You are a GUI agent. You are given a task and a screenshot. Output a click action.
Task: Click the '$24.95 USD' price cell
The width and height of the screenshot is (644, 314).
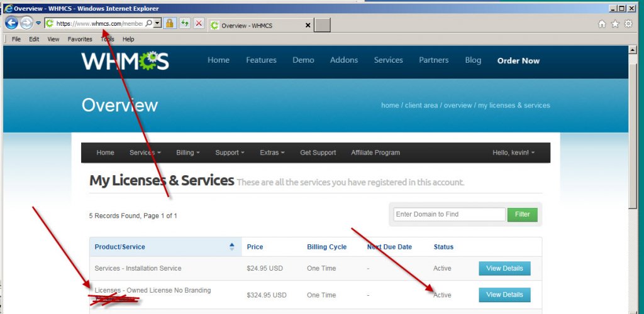[x=265, y=269]
